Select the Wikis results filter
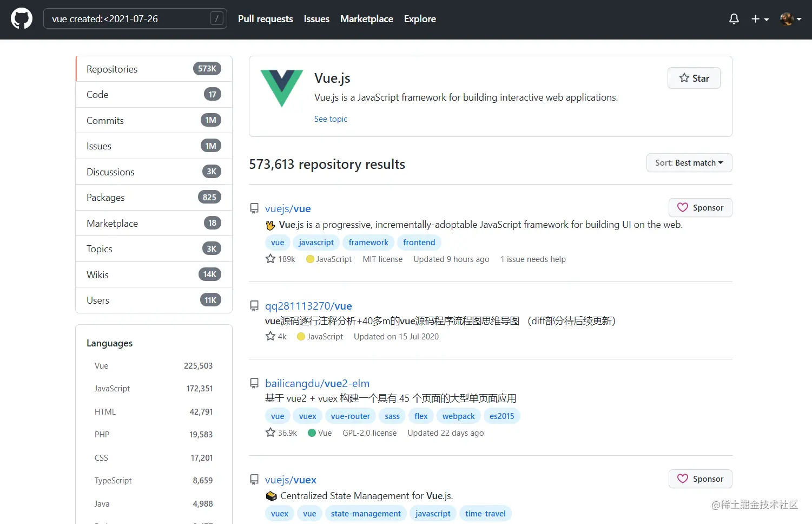This screenshot has height=524, width=812. (154, 274)
